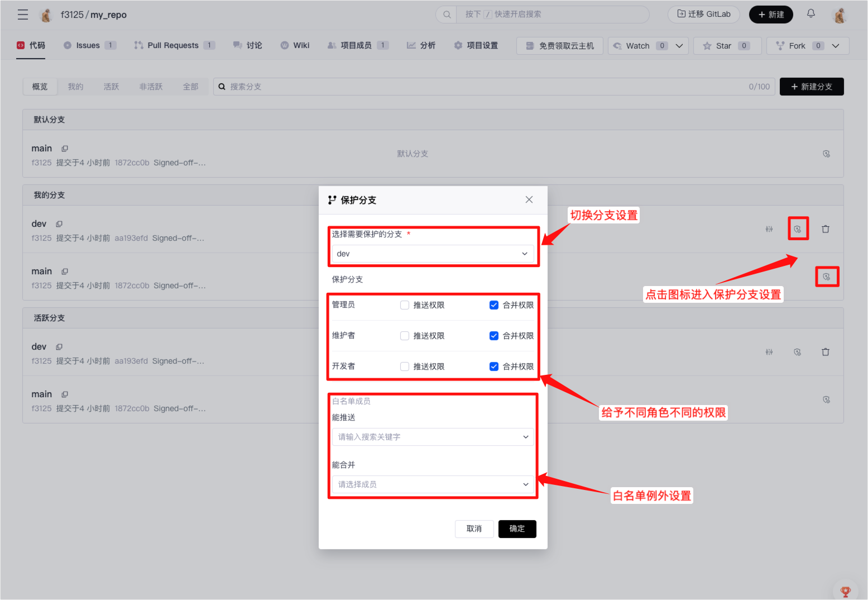Open compare icon for dev in My Branches

point(769,229)
